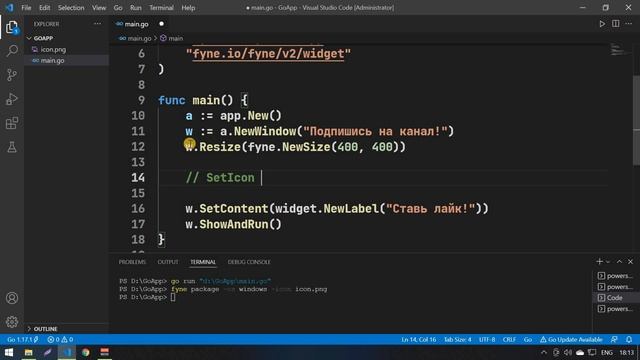Change the Go language mode
The height and width of the screenshot is (360, 640).
(x=528, y=340)
